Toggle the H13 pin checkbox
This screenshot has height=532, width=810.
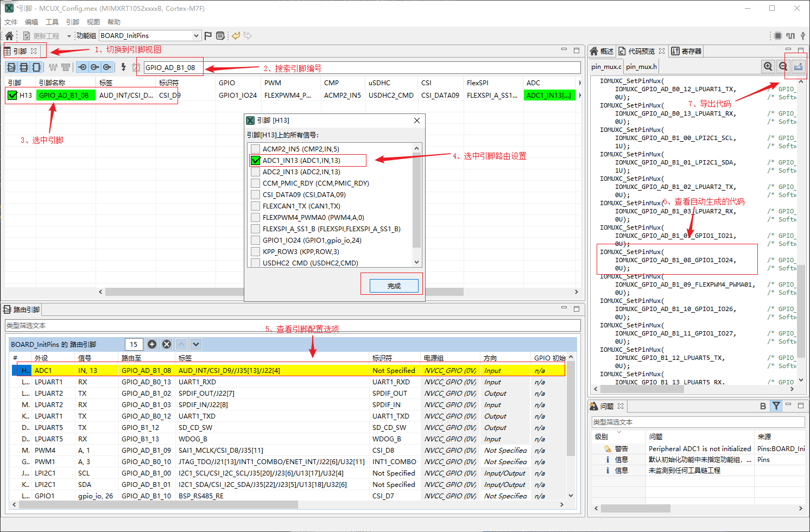click(x=12, y=96)
